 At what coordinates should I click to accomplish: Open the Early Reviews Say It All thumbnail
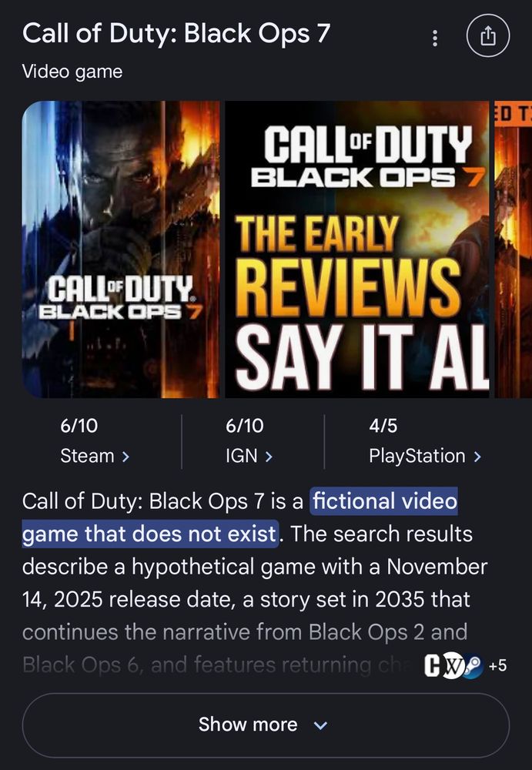357,249
